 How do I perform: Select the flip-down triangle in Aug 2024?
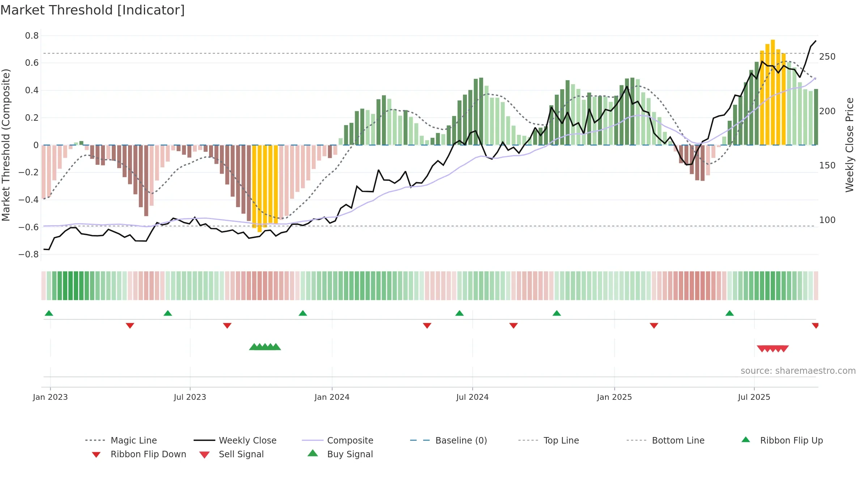514,326
